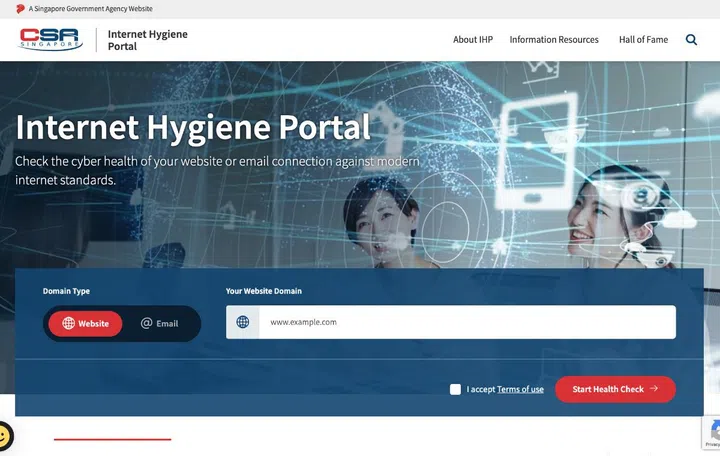720x456 pixels.
Task: Click the red Singapore Government lion icon
Action: coord(20,9)
